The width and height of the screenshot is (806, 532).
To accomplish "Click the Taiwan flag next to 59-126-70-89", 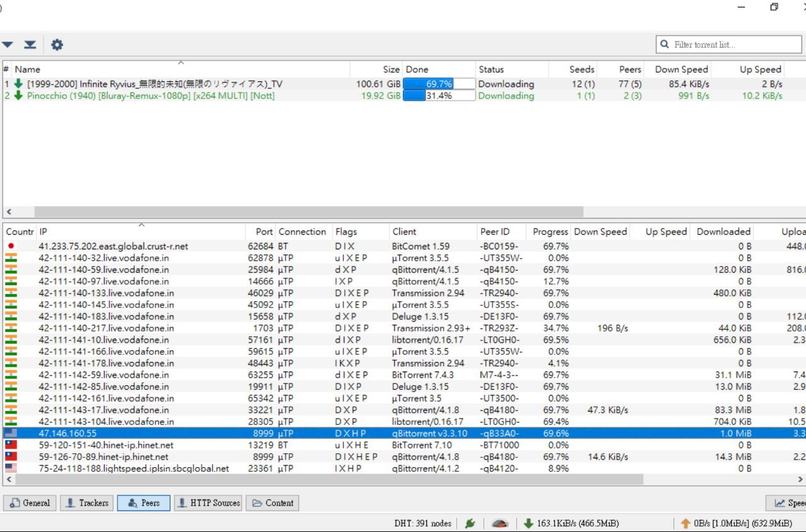I will pos(11,456).
